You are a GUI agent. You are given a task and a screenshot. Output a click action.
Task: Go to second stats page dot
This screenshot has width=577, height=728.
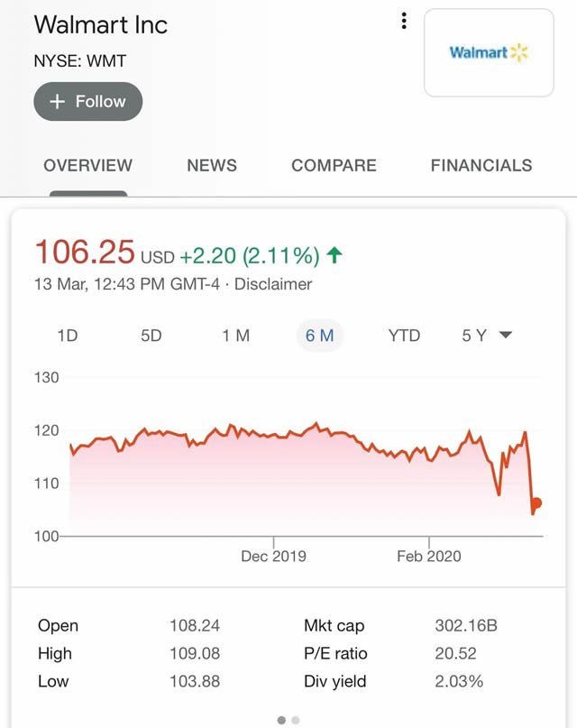tap(296, 720)
